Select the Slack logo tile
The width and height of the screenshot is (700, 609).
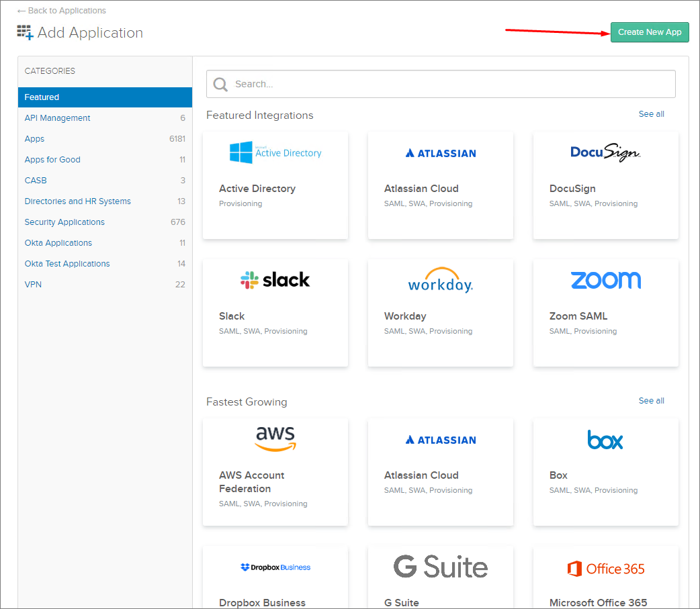(x=275, y=280)
